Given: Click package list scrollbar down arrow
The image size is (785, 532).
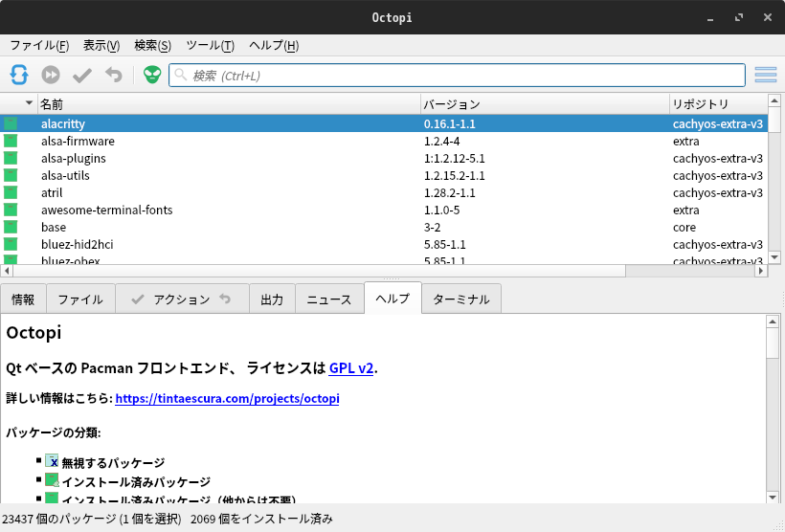Looking at the screenshot, I should 774,257.
